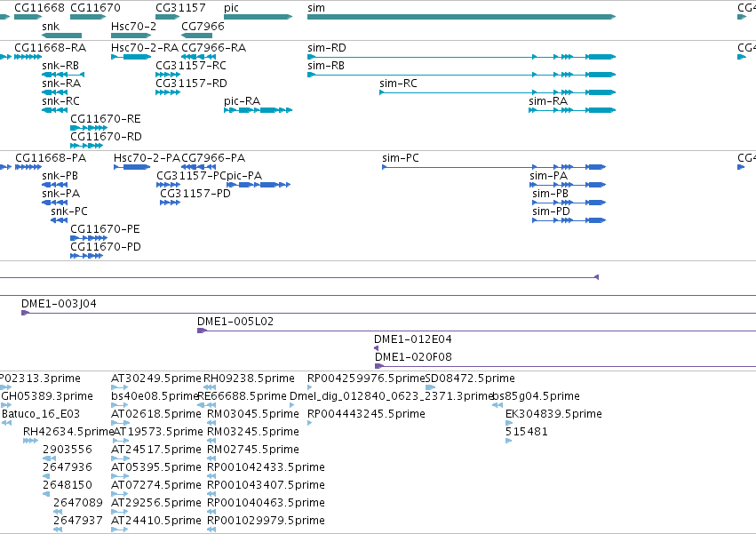Select the CG7966-RA transcript label
The image size is (756, 534).
(x=213, y=48)
